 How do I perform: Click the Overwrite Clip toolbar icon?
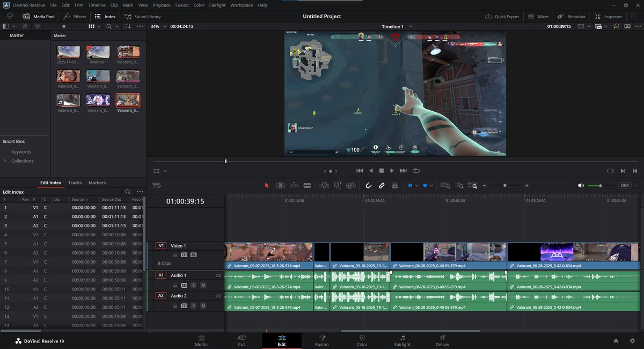pyautogui.click(x=338, y=185)
